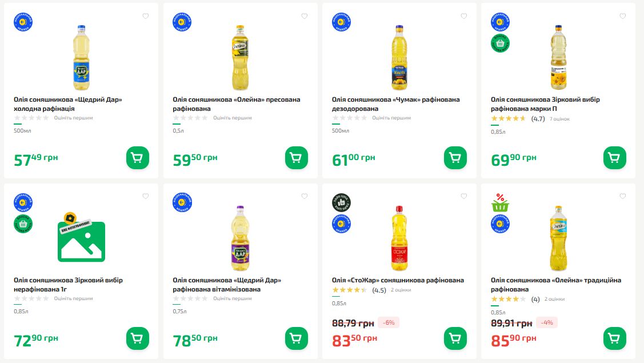The width and height of the screenshot is (644, 363).
Task: Toggle wishlist heart on Зірковий вибір марки П
Action: 622,17
